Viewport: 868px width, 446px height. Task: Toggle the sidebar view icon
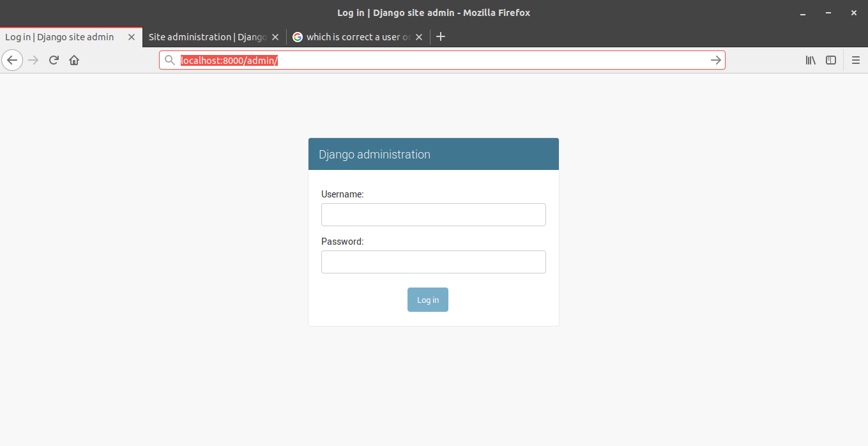click(831, 60)
